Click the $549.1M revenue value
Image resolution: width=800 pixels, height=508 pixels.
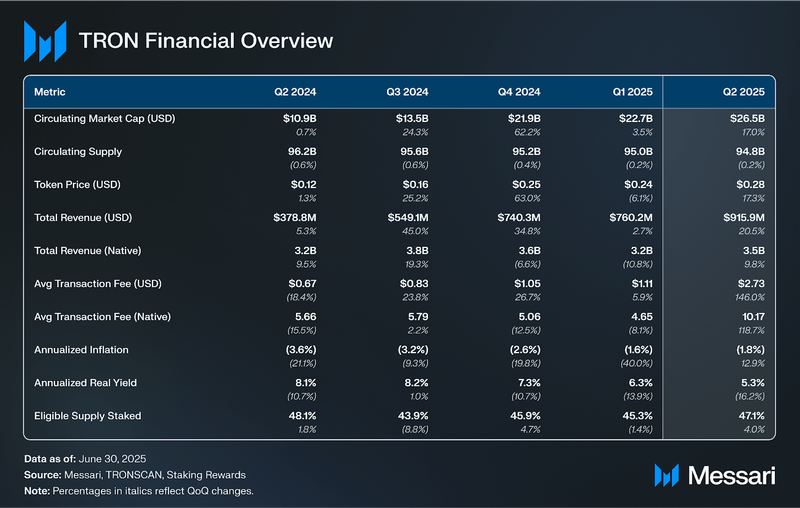(x=408, y=218)
